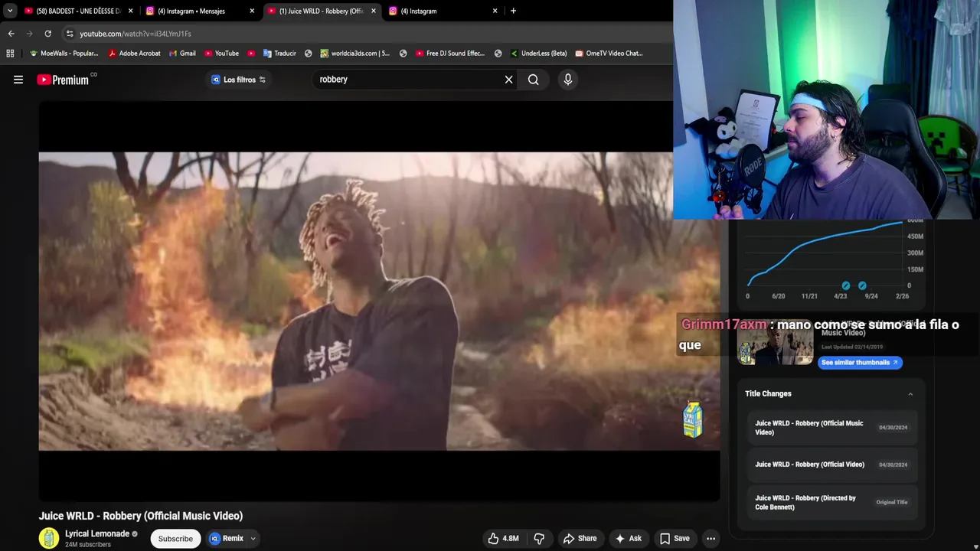Open the Traducir bookmark

coord(279,54)
